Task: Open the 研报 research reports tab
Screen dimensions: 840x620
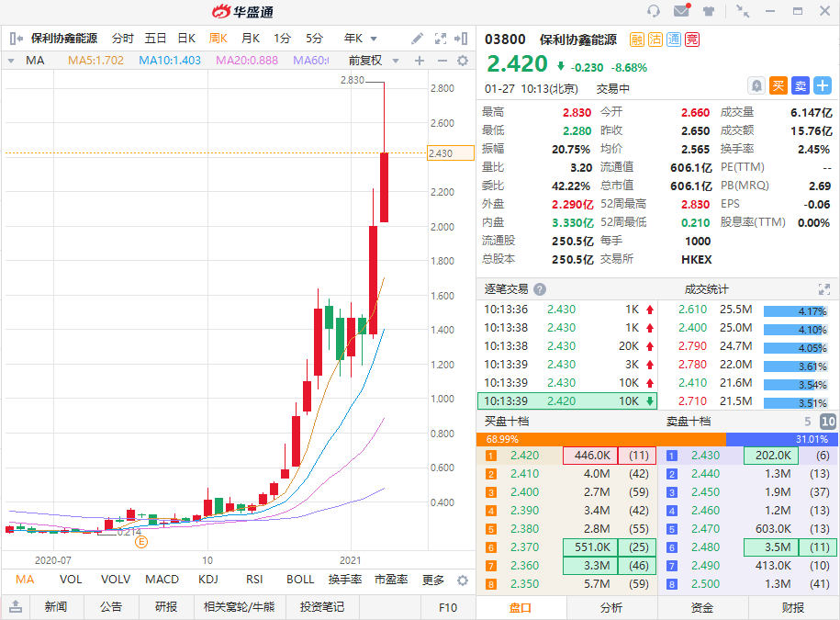Action: [x=166, y=606]
